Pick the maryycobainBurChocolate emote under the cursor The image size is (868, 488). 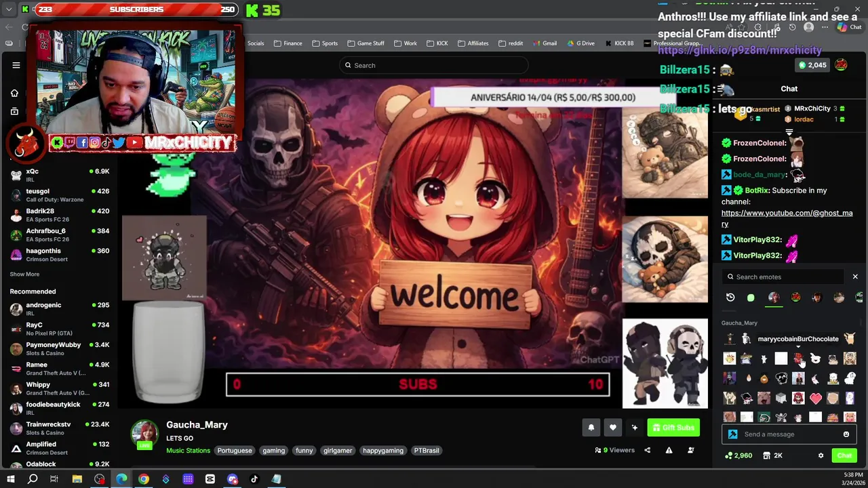tap(798, 359)
